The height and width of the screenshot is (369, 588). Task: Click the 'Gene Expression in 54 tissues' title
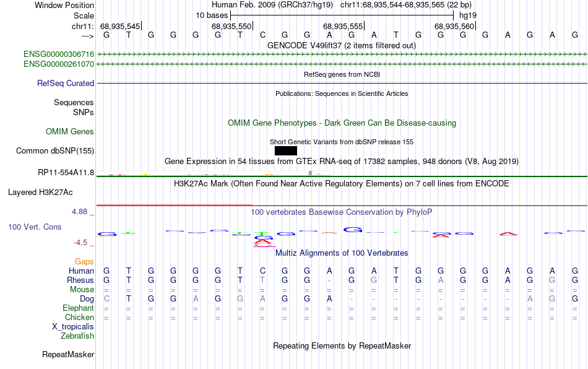(x=342, y=162)
